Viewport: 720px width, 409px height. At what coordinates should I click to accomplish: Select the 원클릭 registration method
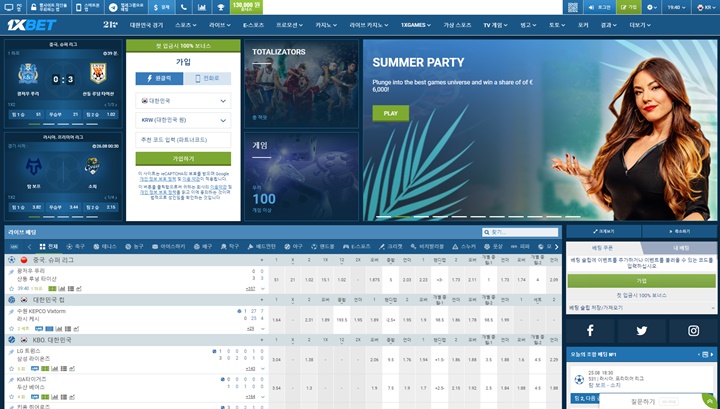159,78
